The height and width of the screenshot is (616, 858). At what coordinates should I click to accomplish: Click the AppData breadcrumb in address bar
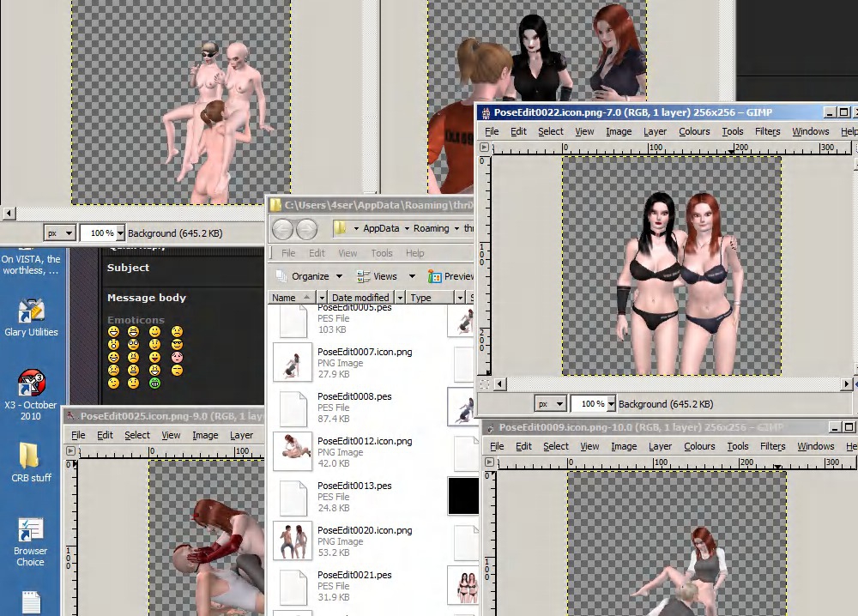pos(381,228)
